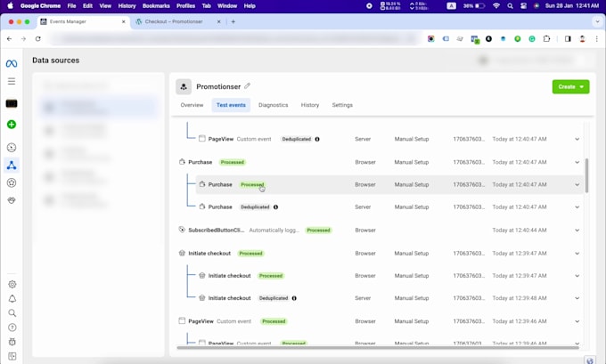Open the help question mark icon

[12, 328]
